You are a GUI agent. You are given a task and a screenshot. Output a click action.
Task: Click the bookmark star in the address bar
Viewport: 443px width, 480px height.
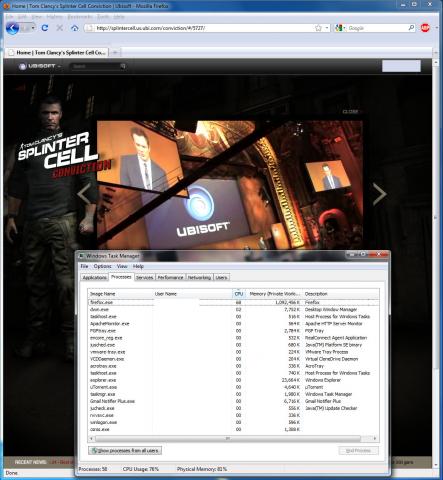click(318, 28)
